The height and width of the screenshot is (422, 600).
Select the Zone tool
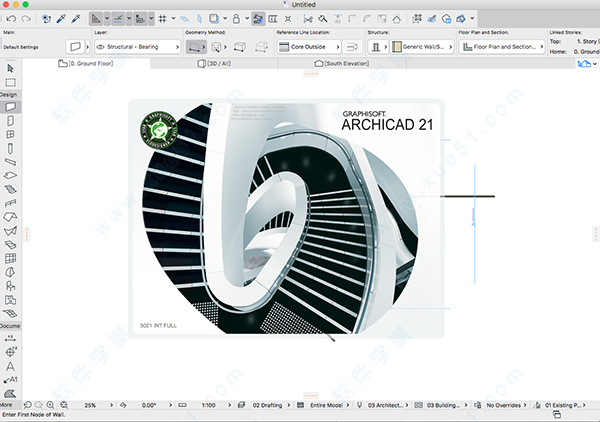tap(10, 300)
